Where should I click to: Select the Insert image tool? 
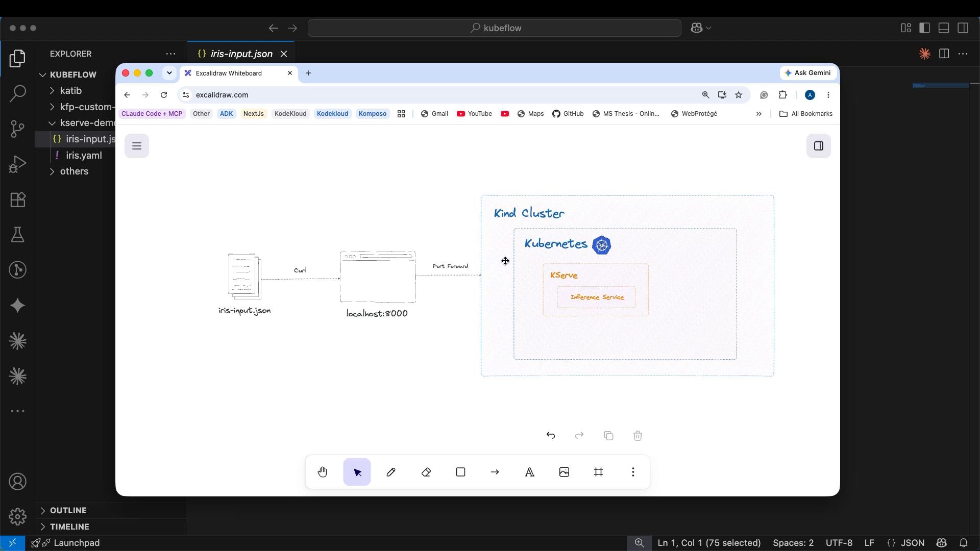tap(564, 472)
